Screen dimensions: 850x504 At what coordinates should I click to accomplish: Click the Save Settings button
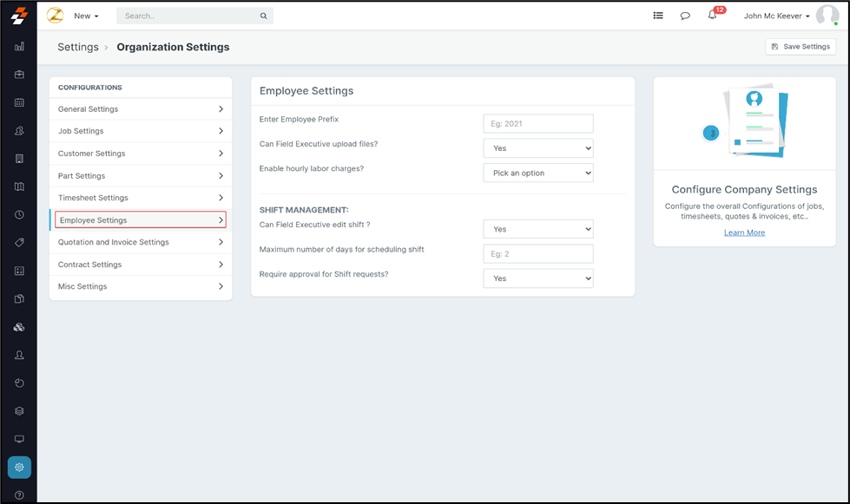pos(801,47)
